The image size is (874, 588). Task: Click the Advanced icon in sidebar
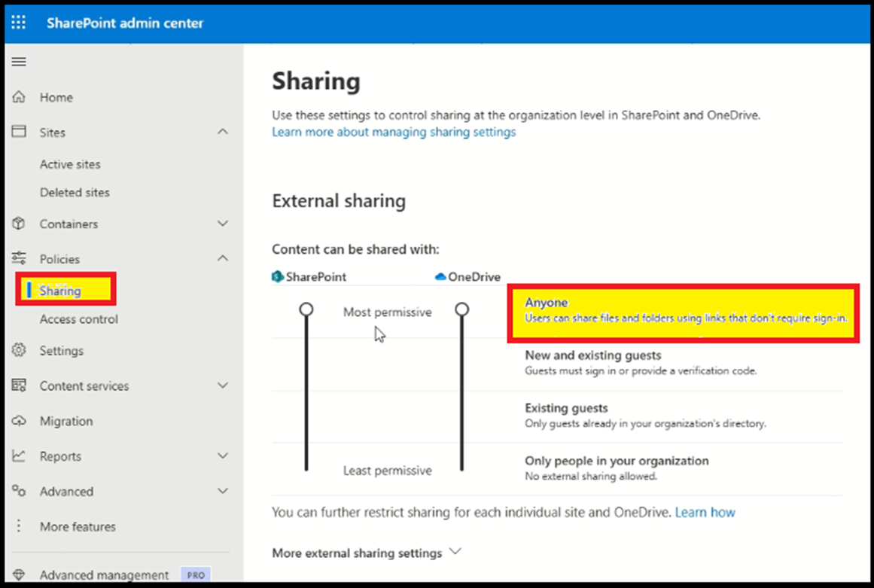[19, 491]
